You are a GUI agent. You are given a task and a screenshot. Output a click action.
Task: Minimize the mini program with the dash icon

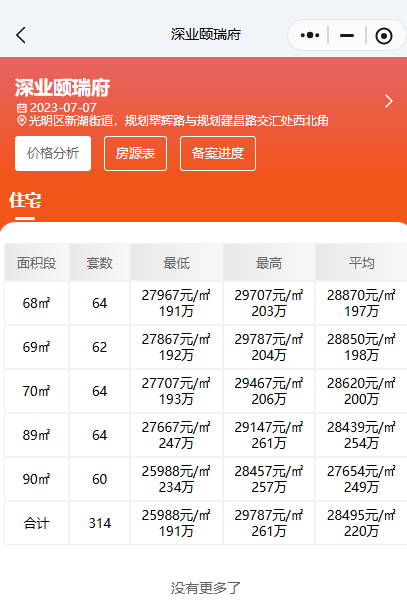(347, 35)
